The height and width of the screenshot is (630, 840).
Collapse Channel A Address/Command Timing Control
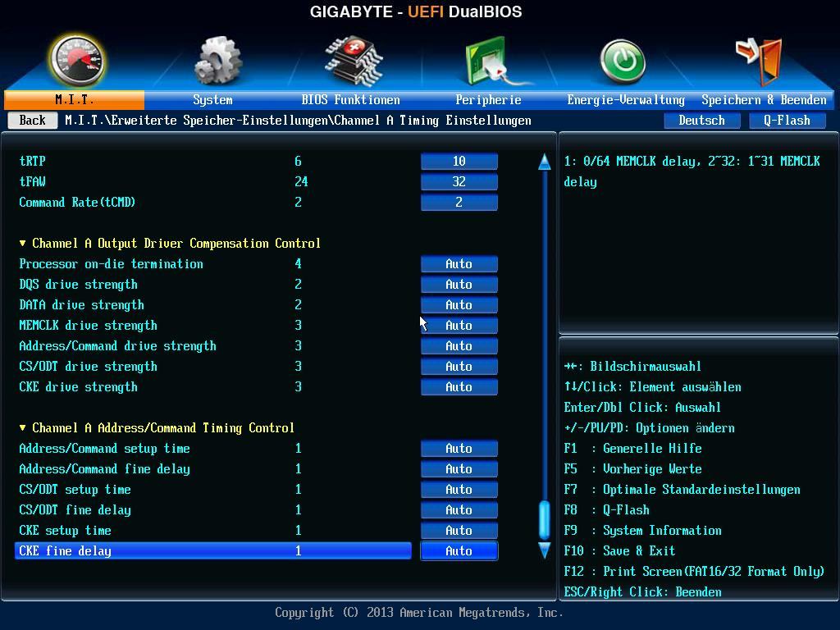tap(157, 428)
